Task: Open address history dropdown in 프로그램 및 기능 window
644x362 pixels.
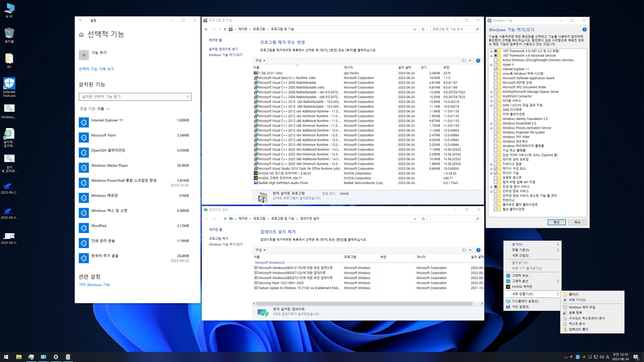Action: point(414,29)
